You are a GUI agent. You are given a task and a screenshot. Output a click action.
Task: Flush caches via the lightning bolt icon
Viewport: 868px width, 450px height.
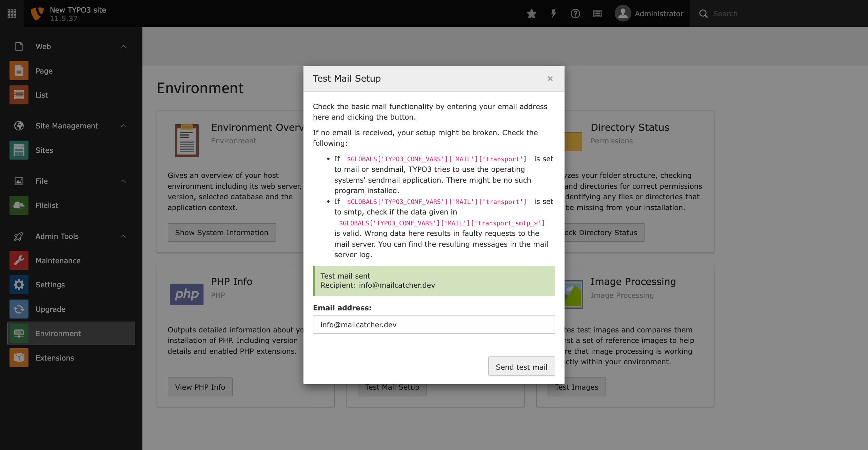coord(553,14)
